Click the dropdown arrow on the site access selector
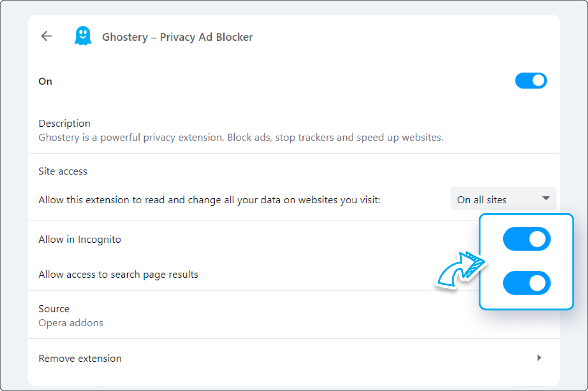 point(546,198)
